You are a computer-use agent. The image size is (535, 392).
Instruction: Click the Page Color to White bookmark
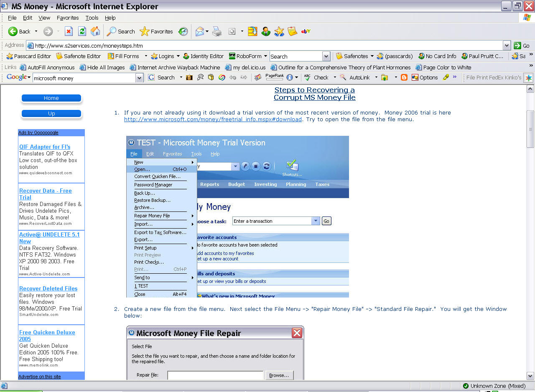(443, 67)
